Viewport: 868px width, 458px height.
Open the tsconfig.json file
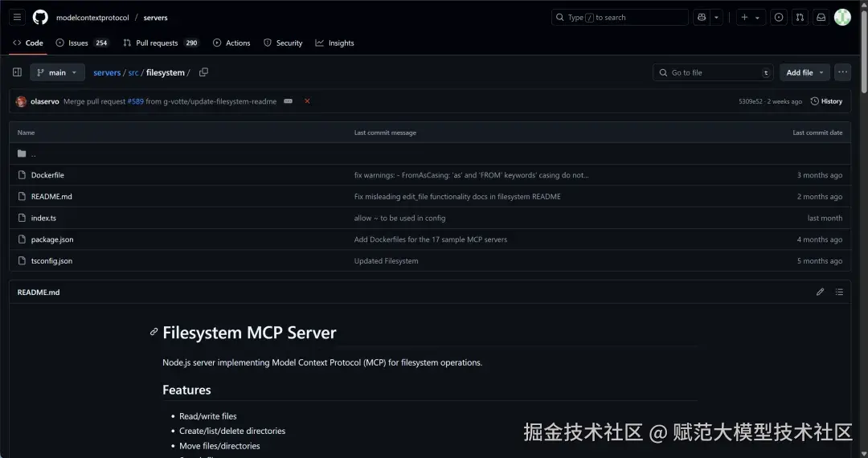click(x=51, y=261)
